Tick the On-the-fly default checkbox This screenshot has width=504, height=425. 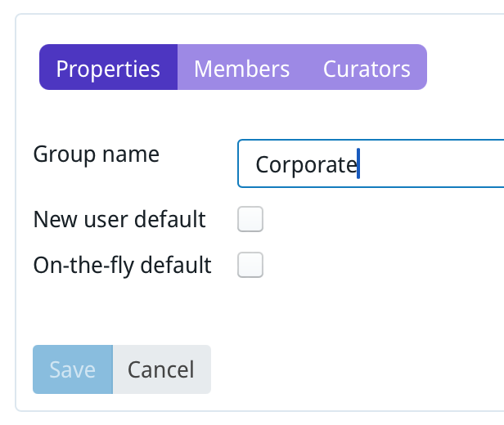(250, 265)
